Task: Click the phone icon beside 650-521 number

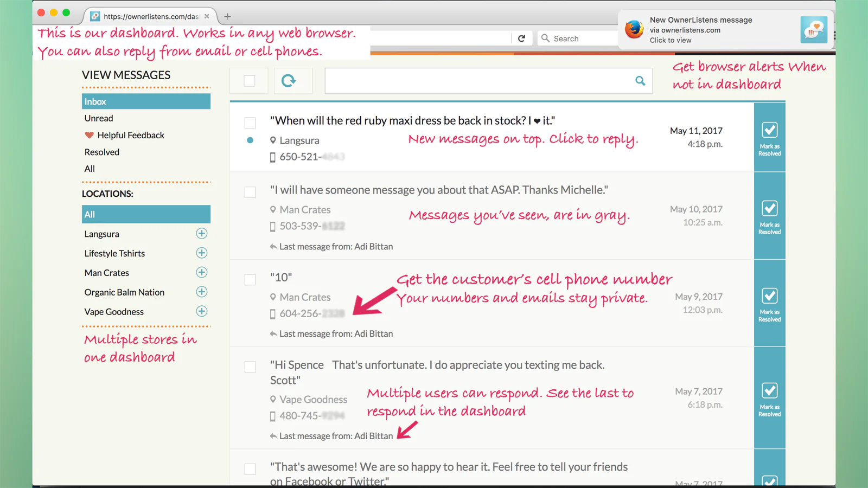Action: tap(273, 157)
